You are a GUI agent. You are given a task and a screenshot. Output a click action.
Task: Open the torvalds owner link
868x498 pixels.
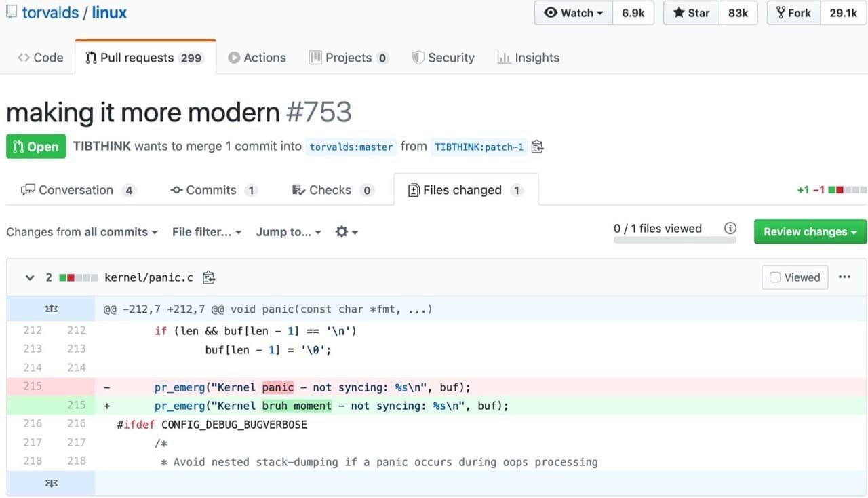pyautogui.click(x=50, y=12)
